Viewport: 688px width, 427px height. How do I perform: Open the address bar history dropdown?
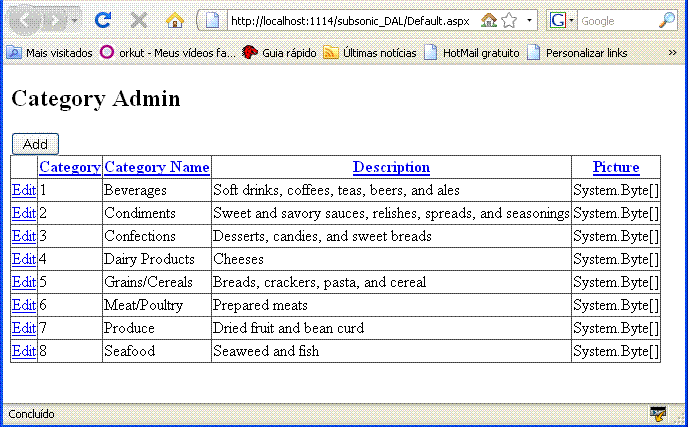coord(529,20)
